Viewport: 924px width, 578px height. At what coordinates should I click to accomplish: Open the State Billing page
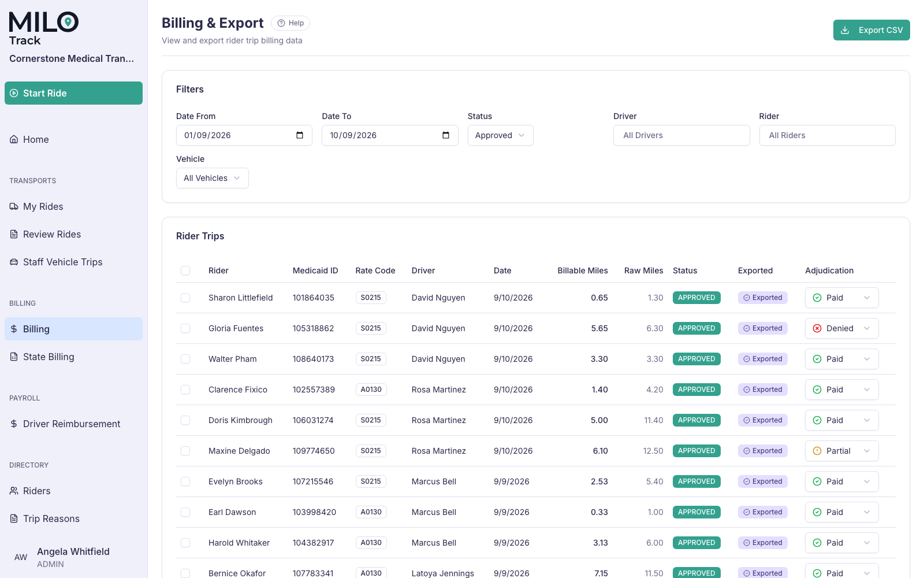[73, 357]
